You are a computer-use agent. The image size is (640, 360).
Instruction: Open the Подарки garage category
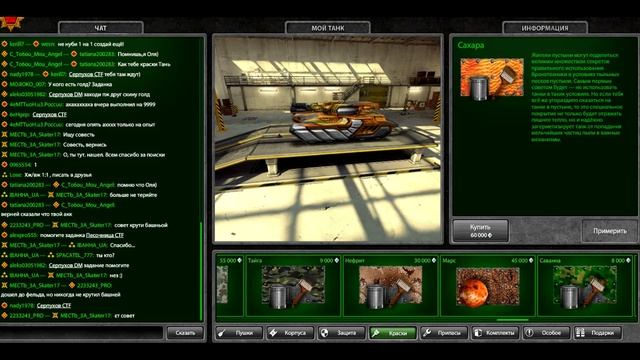pos(598,333)
